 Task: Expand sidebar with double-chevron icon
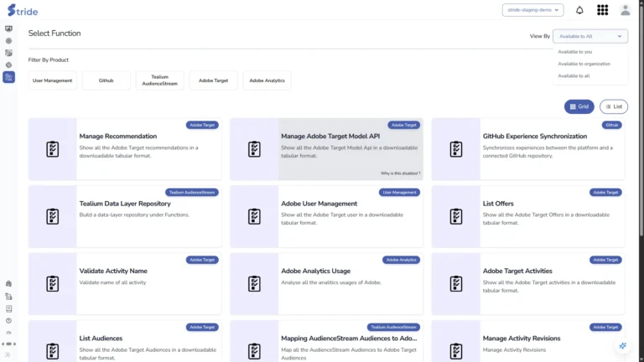click(x=8, y=354)
